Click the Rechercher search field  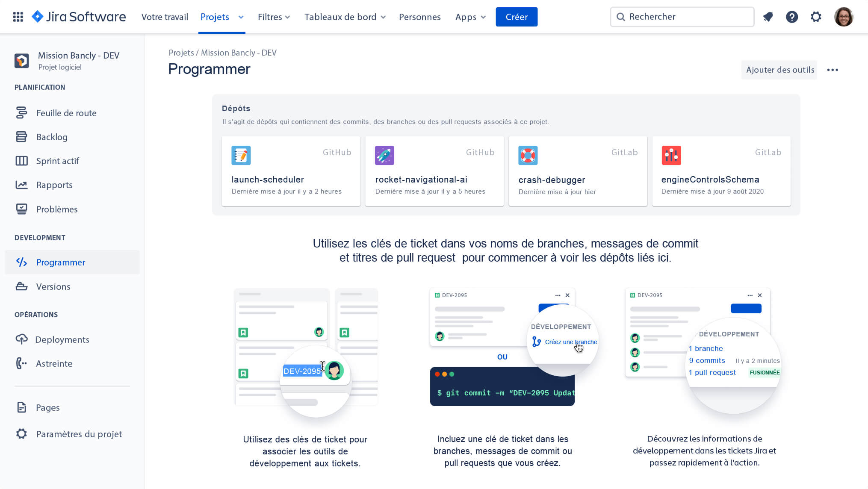point(682,17)
